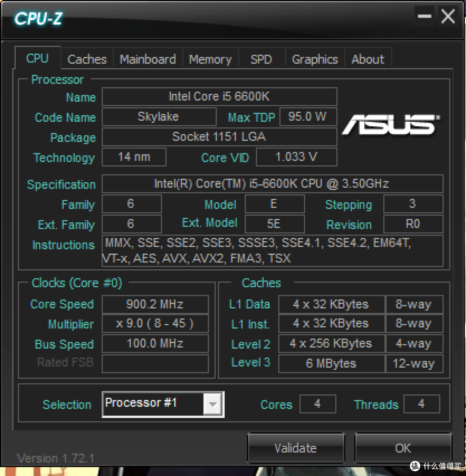
Task: Click the Instructions list box
Action: [272, 251]
